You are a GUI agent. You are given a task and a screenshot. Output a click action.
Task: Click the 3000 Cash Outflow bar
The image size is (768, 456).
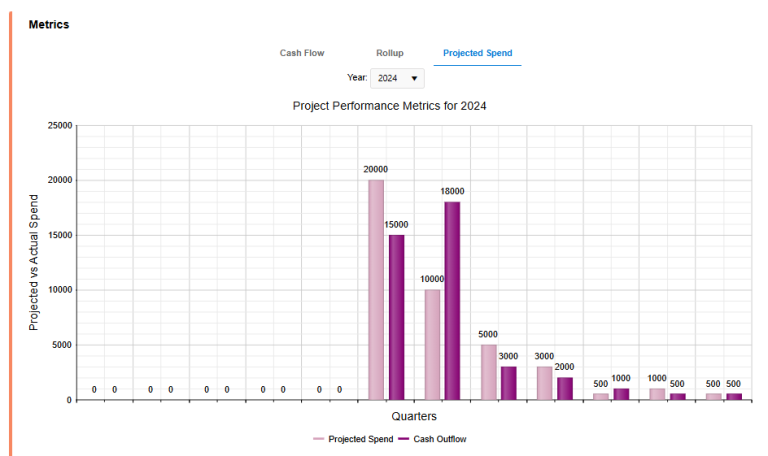tap(509, 383)
